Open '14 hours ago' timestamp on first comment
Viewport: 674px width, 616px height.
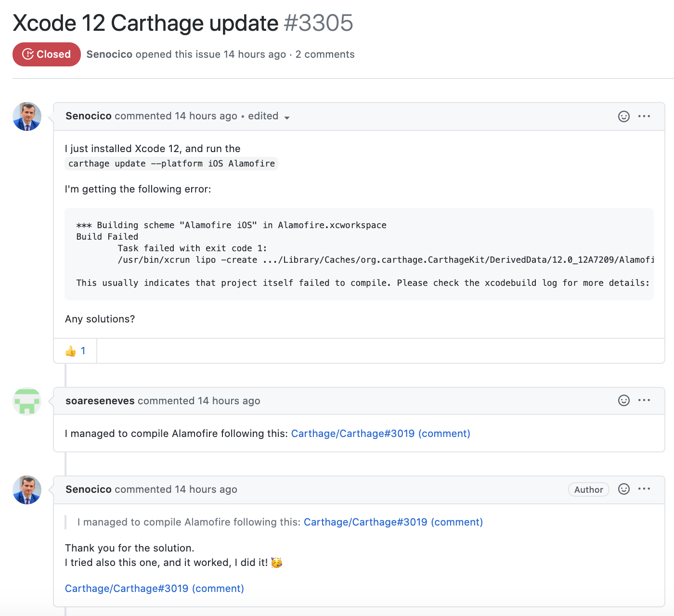(x=206, y=116)
